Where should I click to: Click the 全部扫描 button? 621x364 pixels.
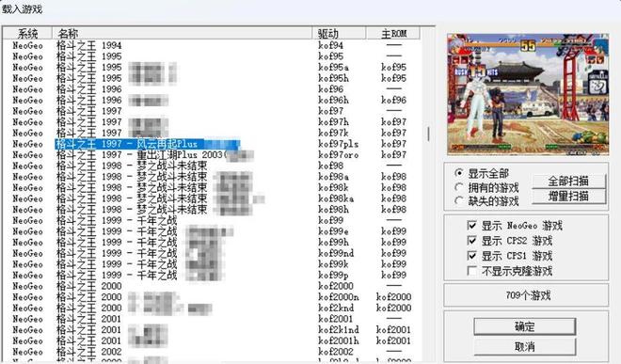tap(568, 181)
